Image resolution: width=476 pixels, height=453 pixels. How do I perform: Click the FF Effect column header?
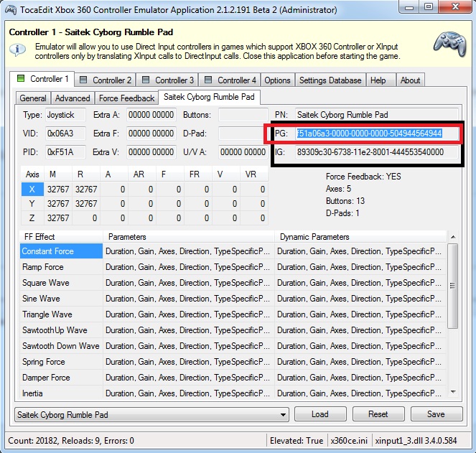[61, 237]
